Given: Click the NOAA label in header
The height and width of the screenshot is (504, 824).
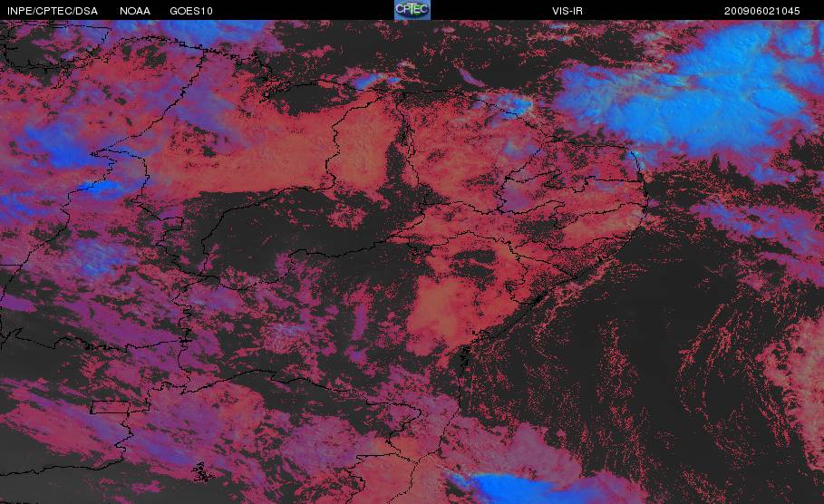Looking at the screenshot, I should [x=134, y=11].
